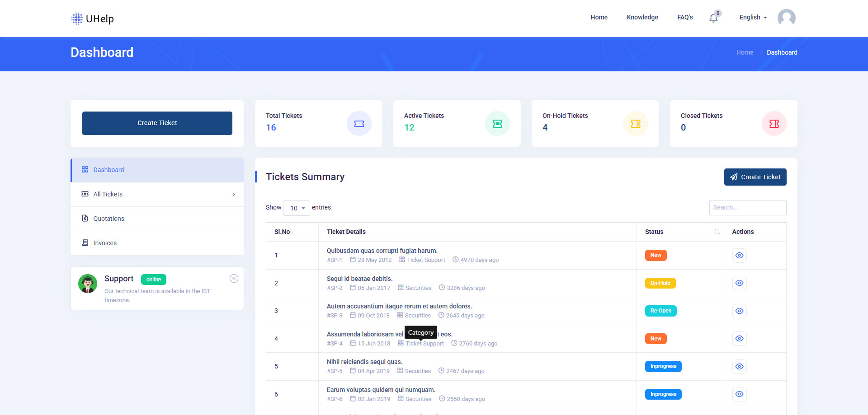Open Knowledge link in top navigation
868x415 pixels.
pyautogui.click(x=642, y=18)
